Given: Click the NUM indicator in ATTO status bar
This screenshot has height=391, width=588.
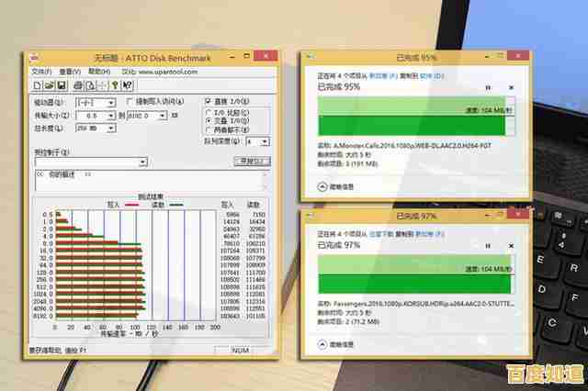Looking at the screenshot, I should (x=240, y=350).
